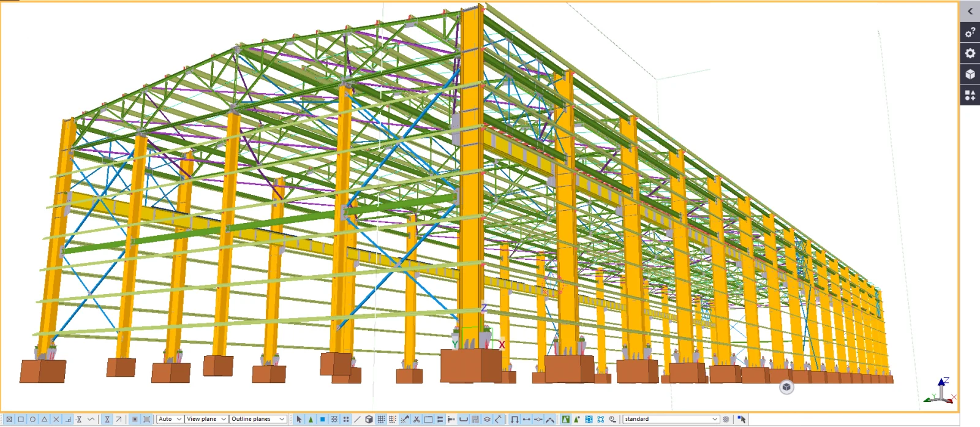
Task: Click the free snap arrow switch
Action: [119, 419]
